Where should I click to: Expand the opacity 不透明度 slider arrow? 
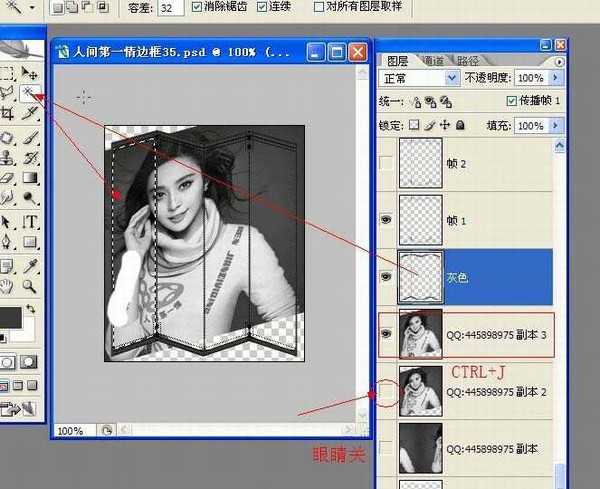tap(554, 78)
